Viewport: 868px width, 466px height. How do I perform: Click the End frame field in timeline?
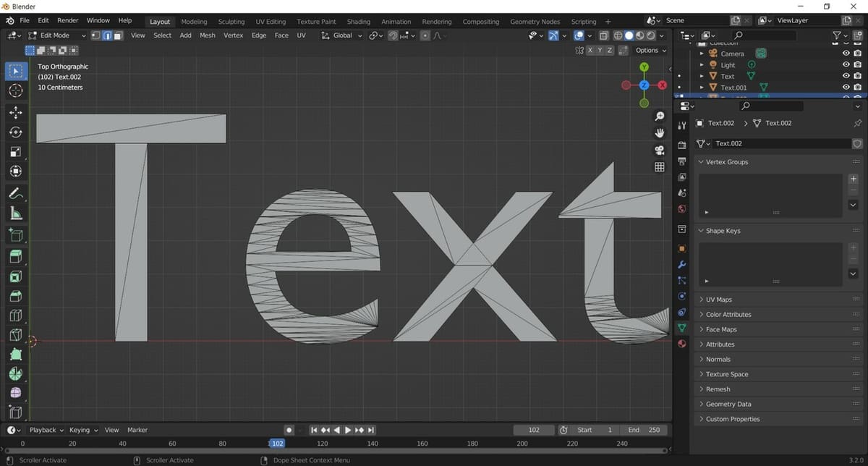pyautogui.click(x=643, y=430)
